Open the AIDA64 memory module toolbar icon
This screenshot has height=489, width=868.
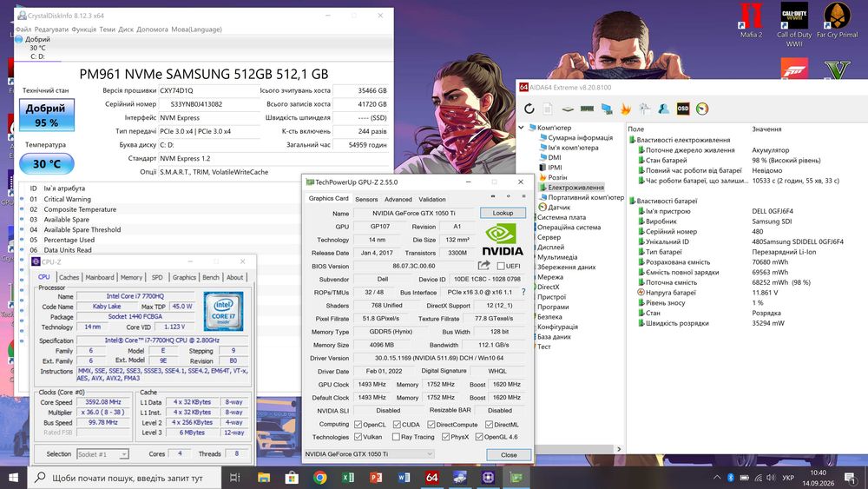click(x=587, y=109)
